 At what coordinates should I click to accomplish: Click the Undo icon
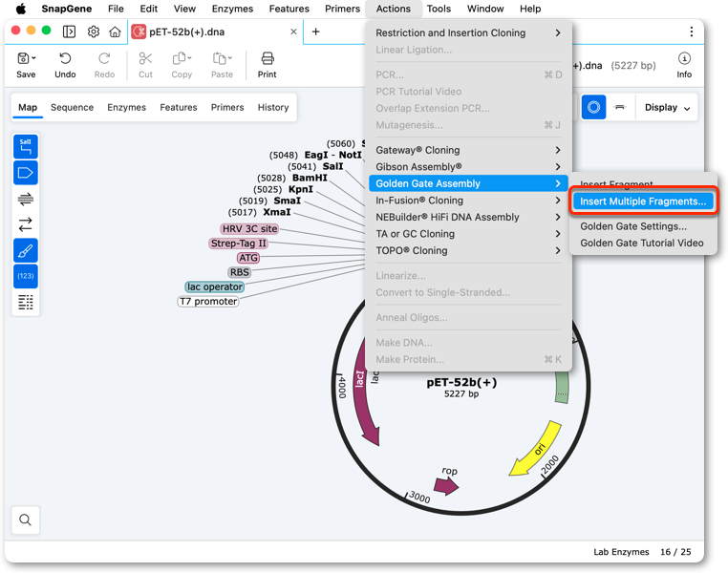pos(65,58)
